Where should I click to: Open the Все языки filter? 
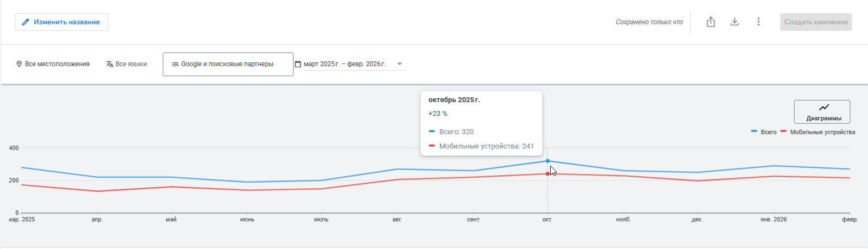coord(131,64)
